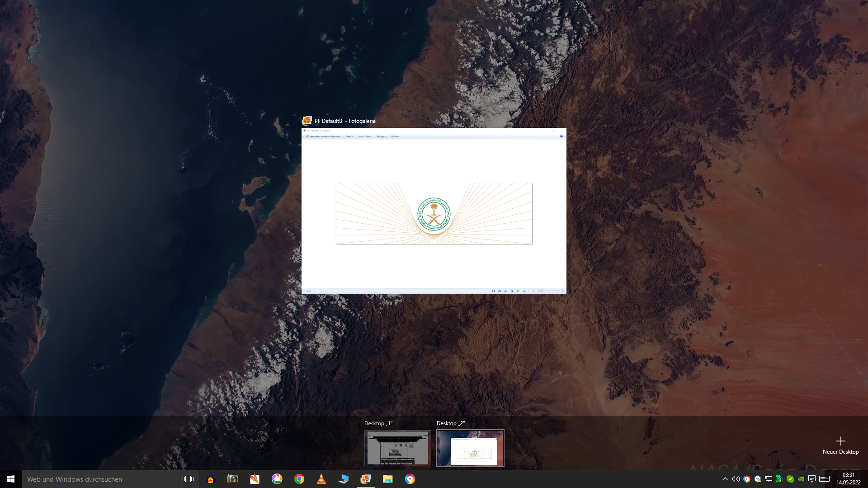The image size is (868, 488).
Task: Open the clock showing 03:31 14.05.2022
Action: [848, 479]
